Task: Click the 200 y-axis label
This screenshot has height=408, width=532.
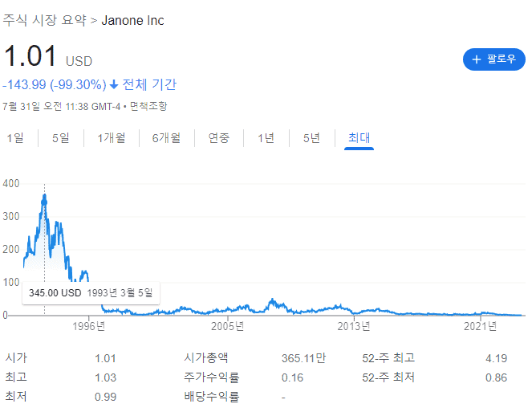Action: (11, 249)
